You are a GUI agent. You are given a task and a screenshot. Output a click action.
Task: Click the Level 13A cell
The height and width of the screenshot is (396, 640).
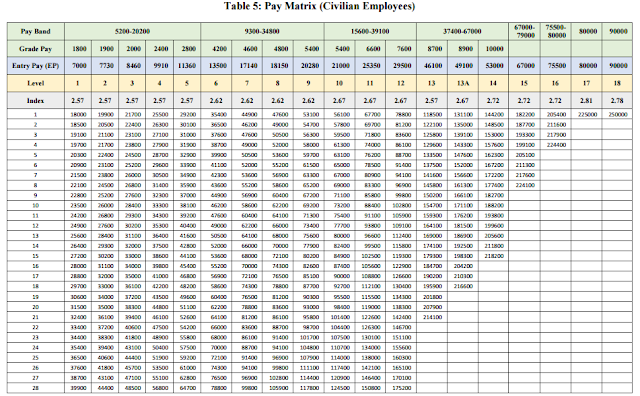(x=463, y=83)
